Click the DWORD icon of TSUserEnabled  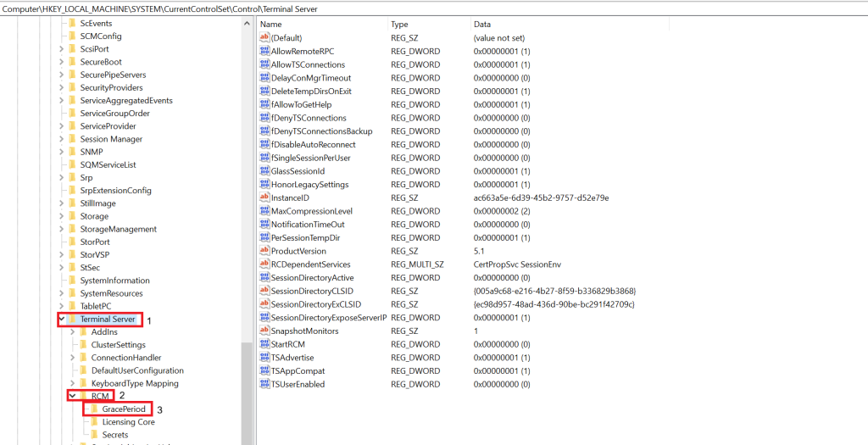(264, 384)
